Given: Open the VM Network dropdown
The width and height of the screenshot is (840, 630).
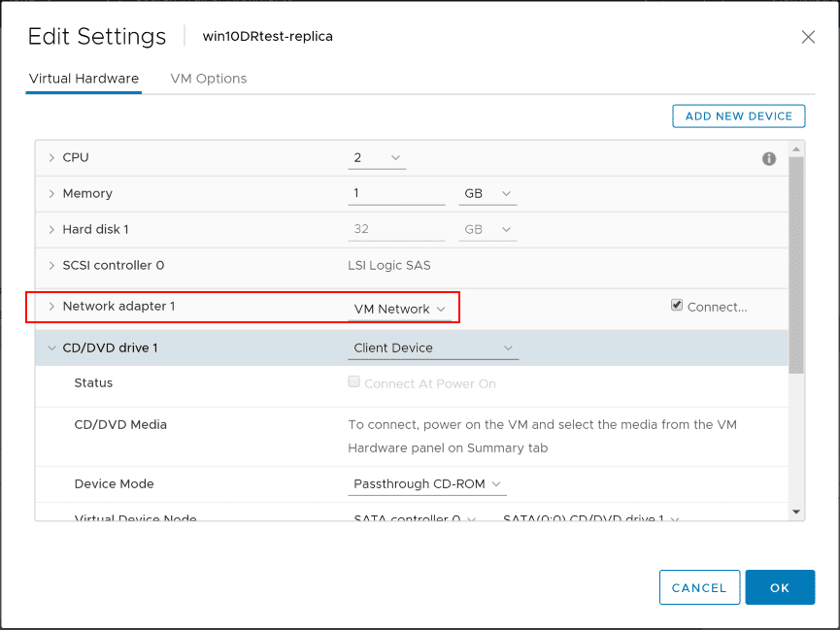Looking at the screenshot, I should point(400,309).
